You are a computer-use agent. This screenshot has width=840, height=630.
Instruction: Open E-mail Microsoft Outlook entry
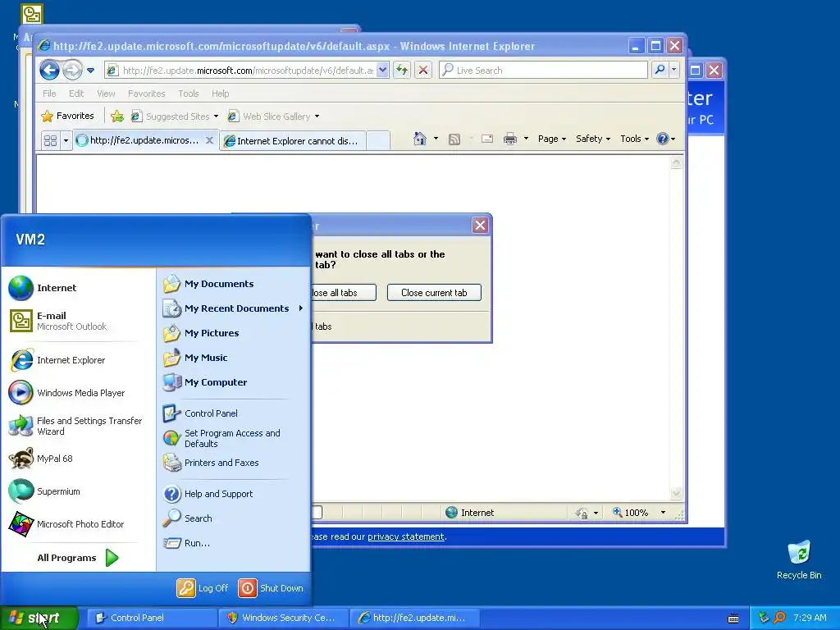click(x=78, y=321)
